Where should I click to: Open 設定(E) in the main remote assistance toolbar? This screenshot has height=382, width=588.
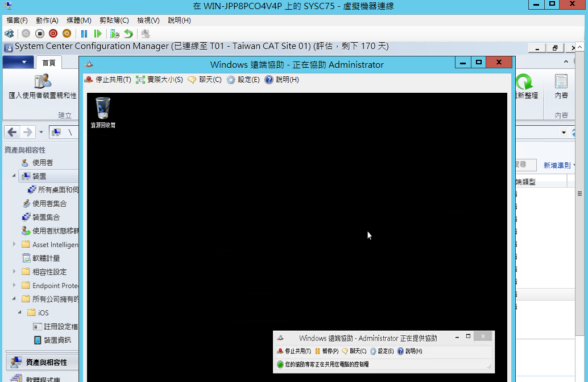coord(243,80)
